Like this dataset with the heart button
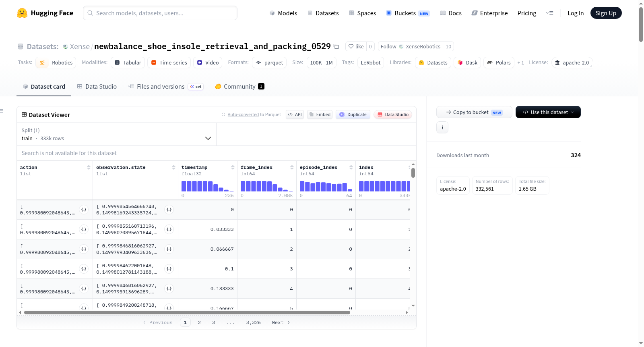This screenshot has width=644, height=347. click(356, 46)
